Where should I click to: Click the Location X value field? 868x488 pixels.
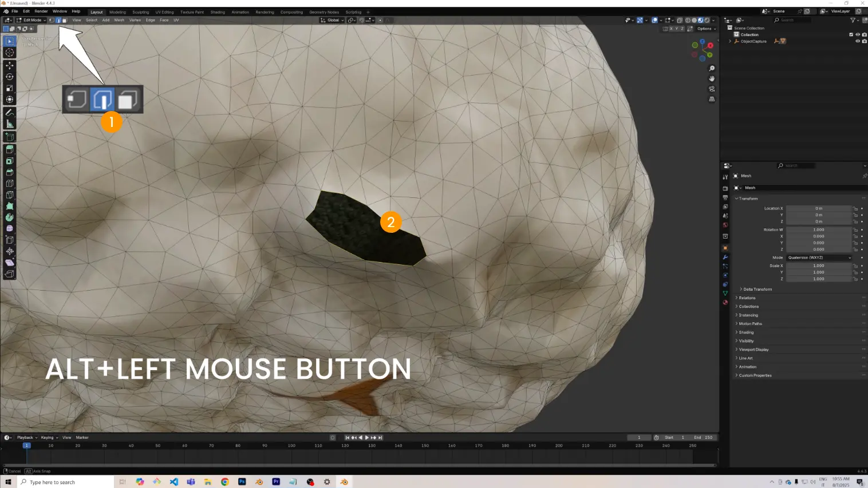tap(818, 208)
